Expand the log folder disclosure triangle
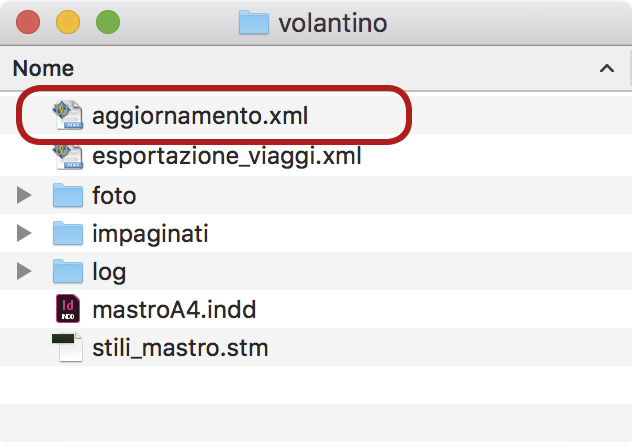This screenshot has height=448, width=632. pos(24,272)
